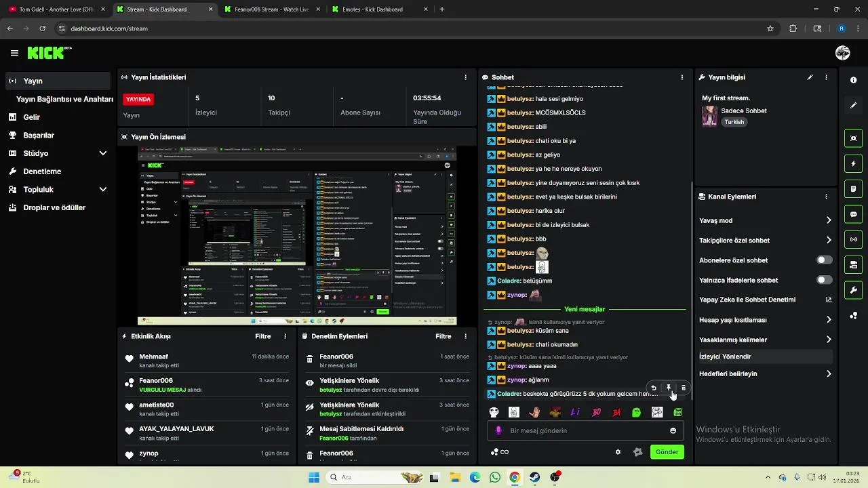868x488 pixels.
Task: Click the info icon in the right sidebar
Action: click(x=853, y=80)
